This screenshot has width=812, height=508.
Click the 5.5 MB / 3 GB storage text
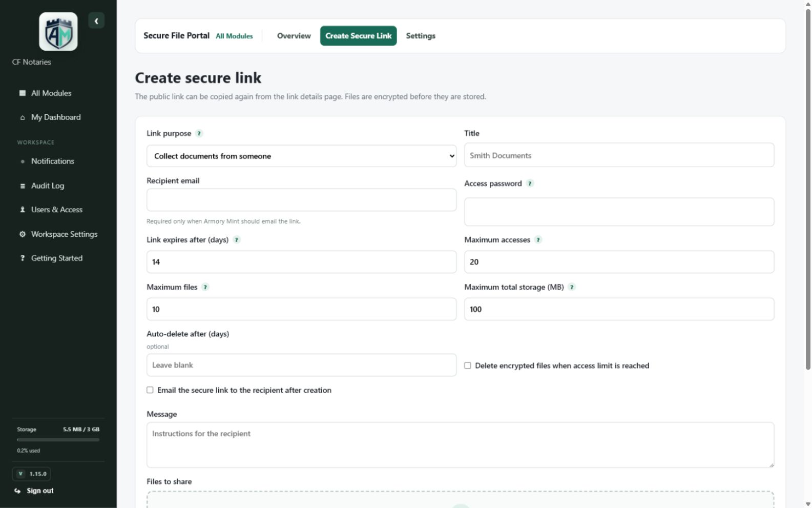81,430
